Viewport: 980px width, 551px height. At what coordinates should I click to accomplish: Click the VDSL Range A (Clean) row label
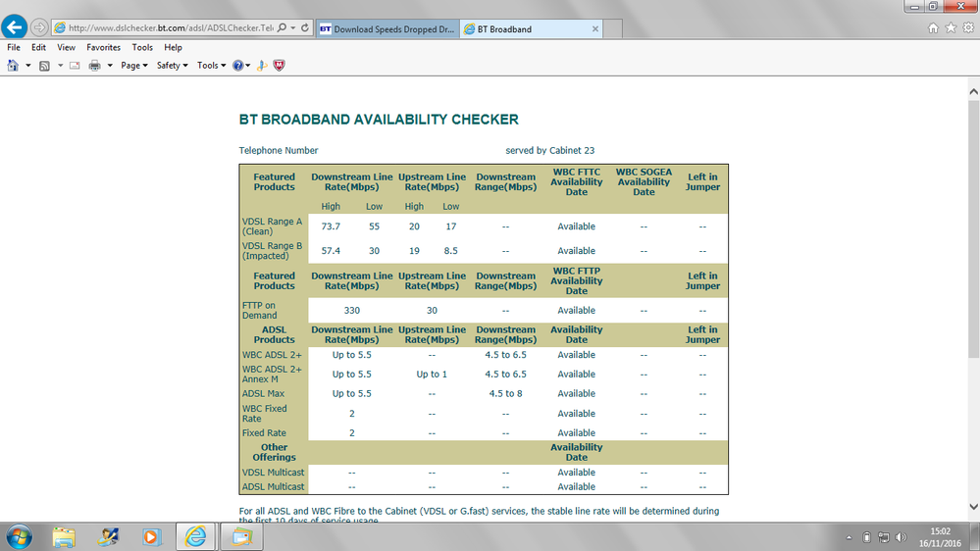point(272,226)
